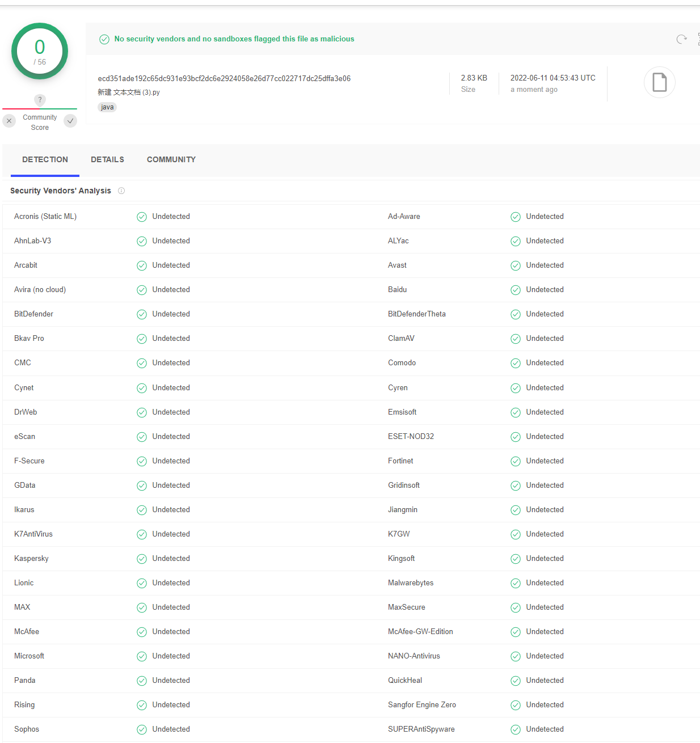Click the reanalyze refresh icon
This screenshot has width=700, height=743.
(681, 39)
